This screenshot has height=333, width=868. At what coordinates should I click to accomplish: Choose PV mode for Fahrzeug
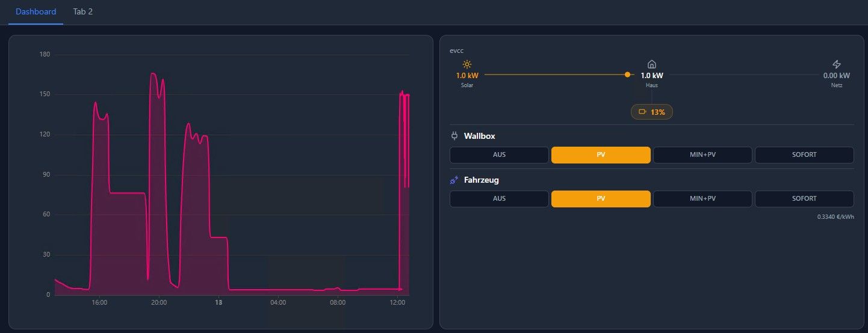point(601,199)
